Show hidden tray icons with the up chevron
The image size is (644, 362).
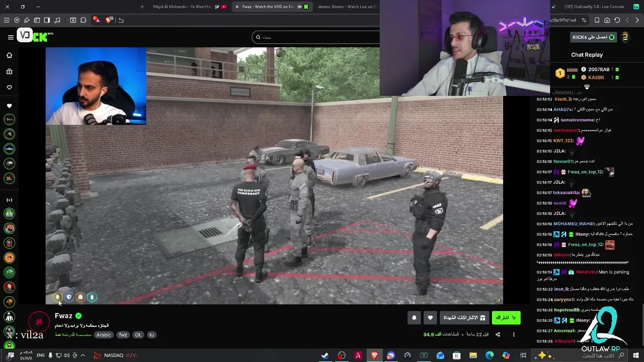tap(83, 355)
